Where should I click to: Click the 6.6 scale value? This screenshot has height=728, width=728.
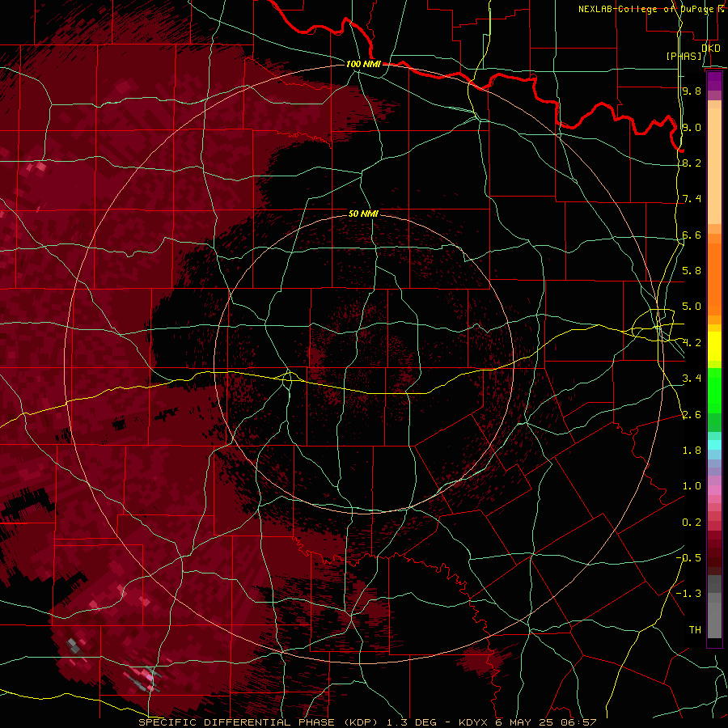point(692,235)
